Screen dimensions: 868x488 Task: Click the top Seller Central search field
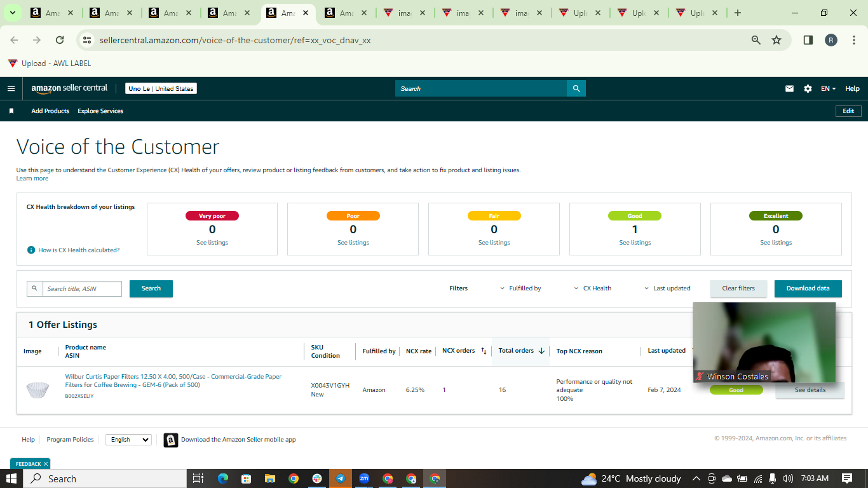(x=481, y=89)
